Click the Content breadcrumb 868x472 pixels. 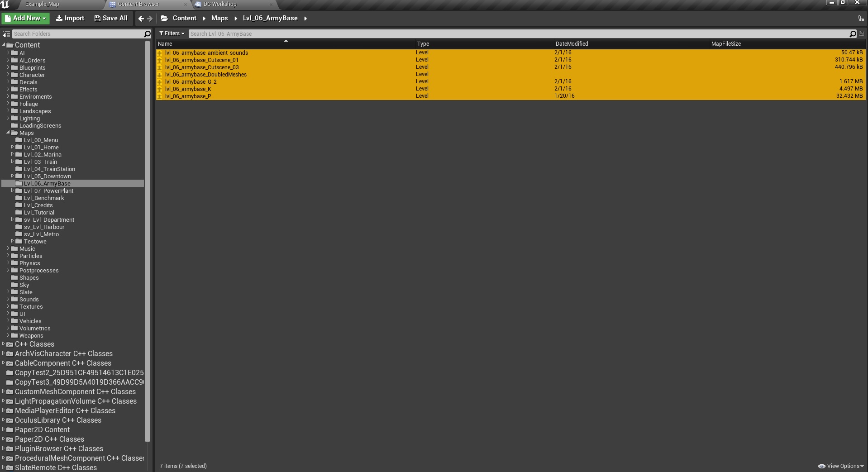[x=185, y=19]
